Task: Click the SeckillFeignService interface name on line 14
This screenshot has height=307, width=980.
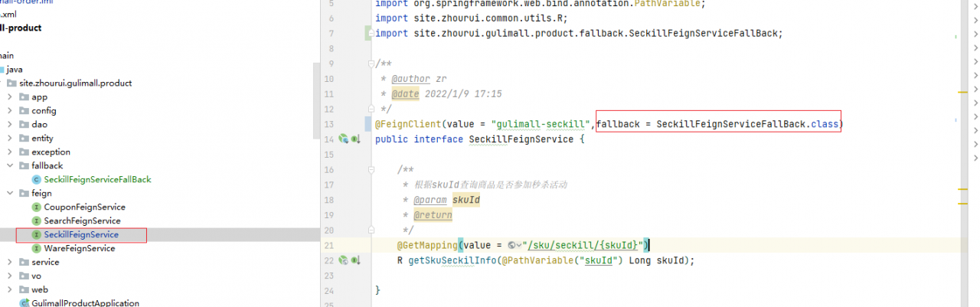Action: (520, 139)
